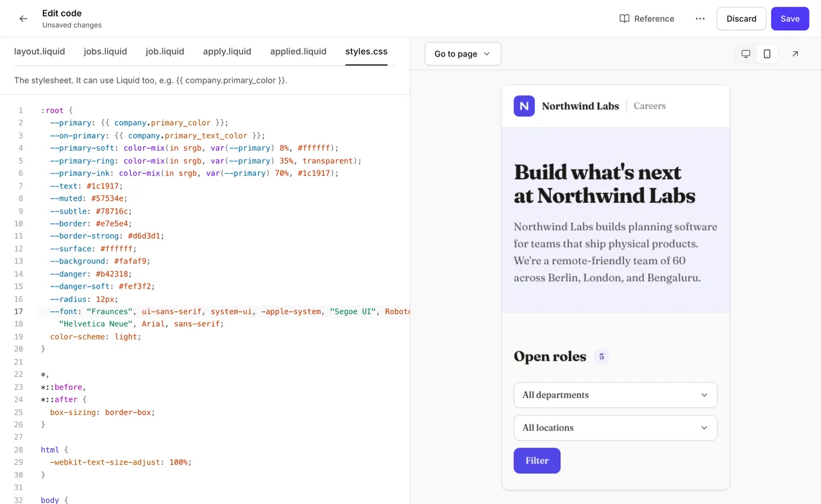Click the Northwind Labs company name
Viewport: 821px width, 504px height.
[x=580, y=106]
